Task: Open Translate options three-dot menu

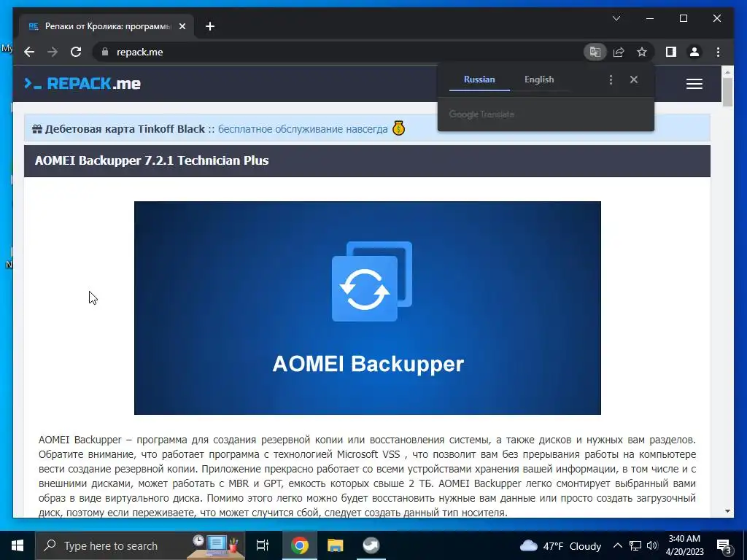Action: coord(611,79)
